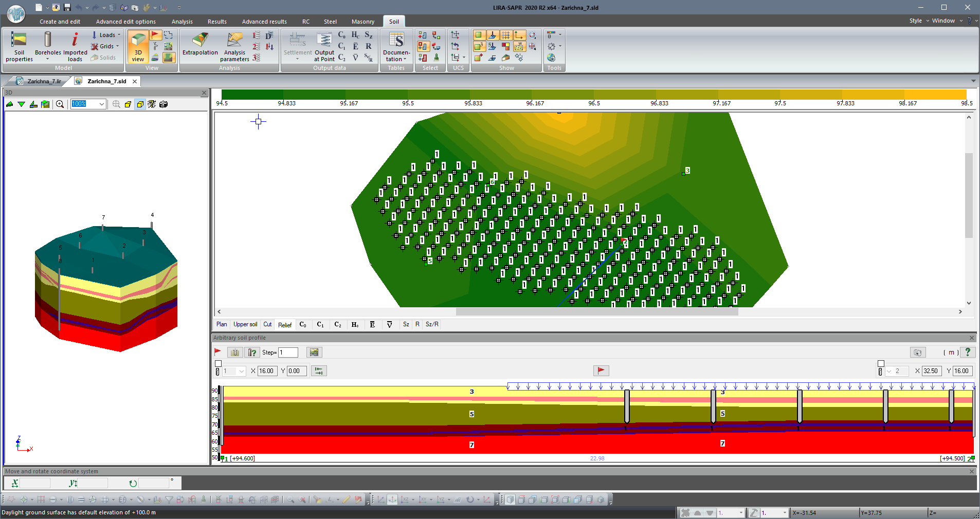The image size is (980, 519).
Task: Check the box above second profile point
Action: [881, 363]
